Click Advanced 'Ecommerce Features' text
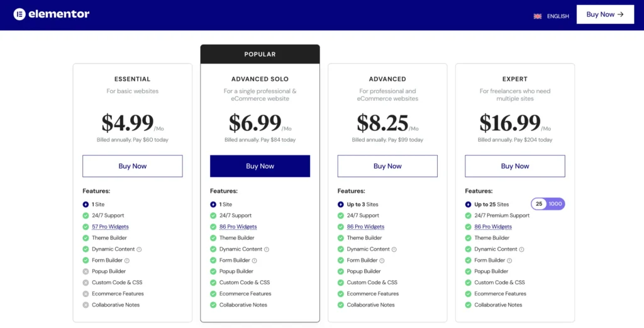 pyautogui.click(x=373, y=293)
